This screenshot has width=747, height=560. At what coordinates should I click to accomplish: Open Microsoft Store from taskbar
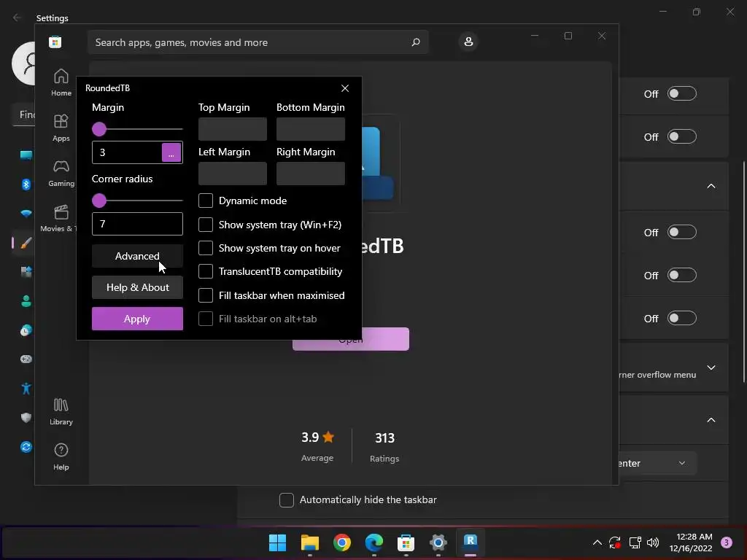tap(406, 542)
